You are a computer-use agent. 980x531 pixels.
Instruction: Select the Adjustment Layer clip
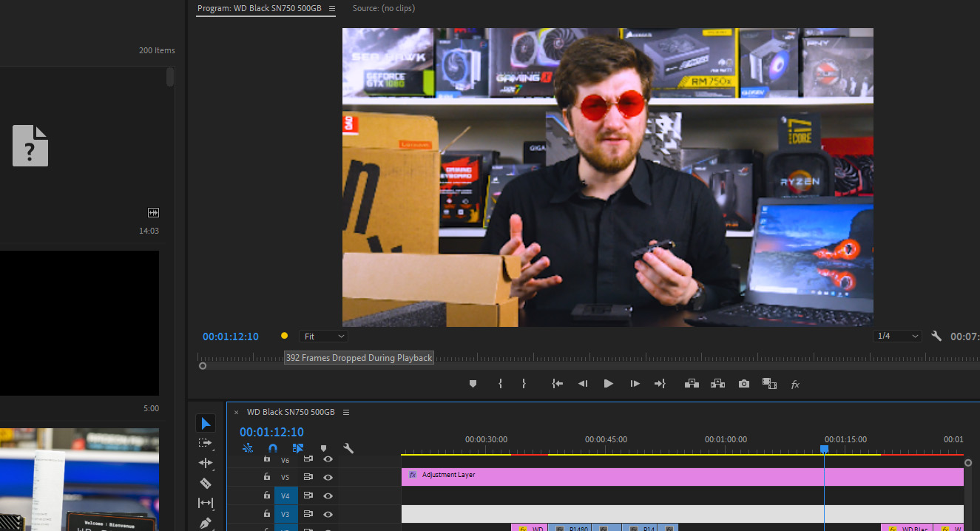(683, 477)
